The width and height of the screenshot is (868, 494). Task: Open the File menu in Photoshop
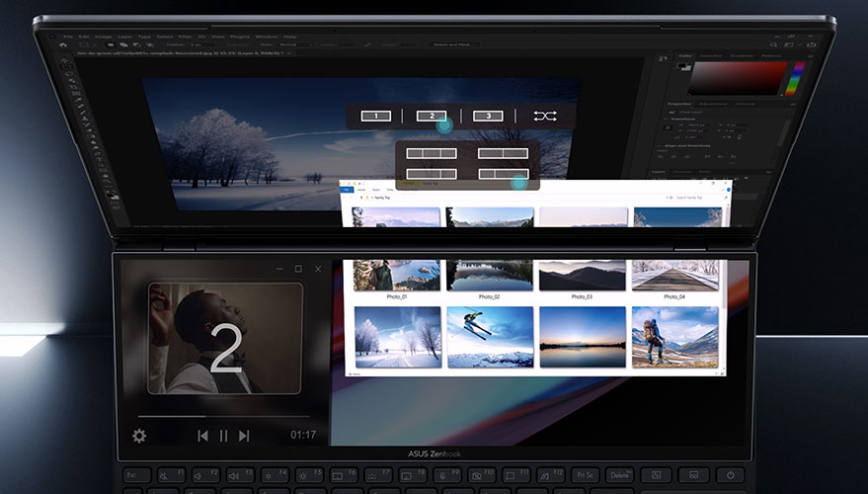pyautogui.click(x=68, y=37)
